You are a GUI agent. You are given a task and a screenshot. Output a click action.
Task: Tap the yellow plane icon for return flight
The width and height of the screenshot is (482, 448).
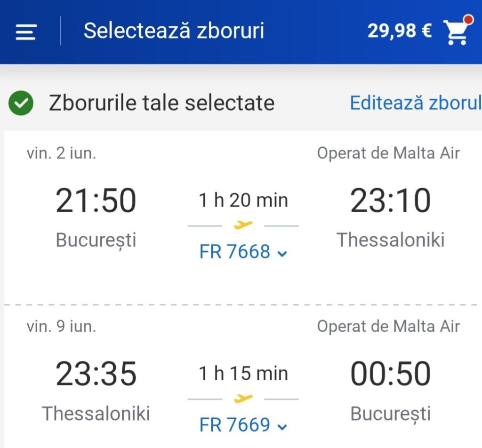tap(243, 399)
